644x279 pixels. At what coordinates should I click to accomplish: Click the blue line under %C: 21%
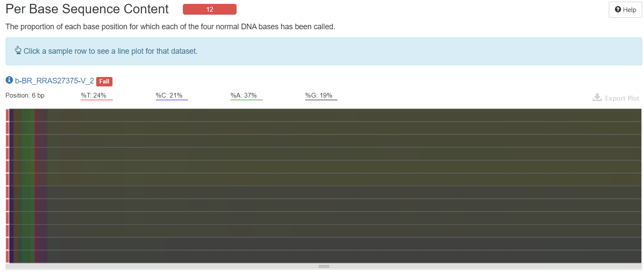point(172,100)
